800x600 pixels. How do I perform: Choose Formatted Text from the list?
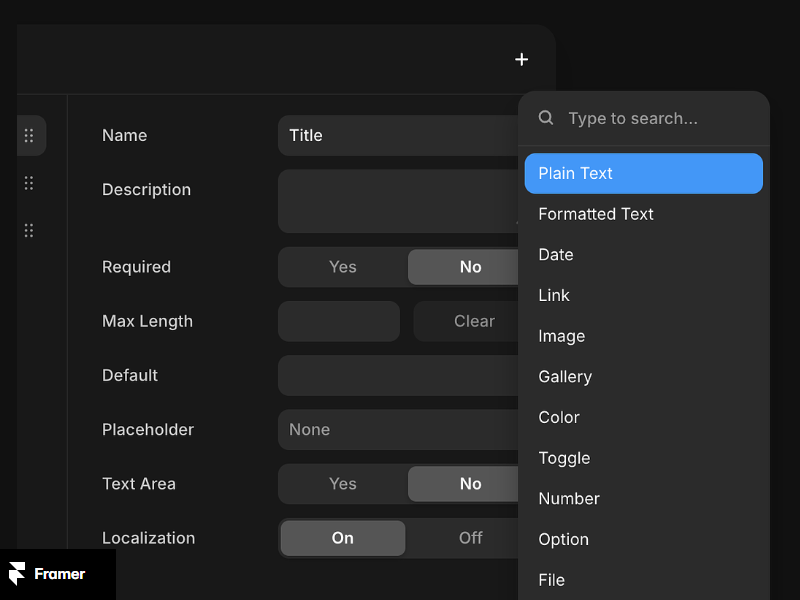click(596, 214)
